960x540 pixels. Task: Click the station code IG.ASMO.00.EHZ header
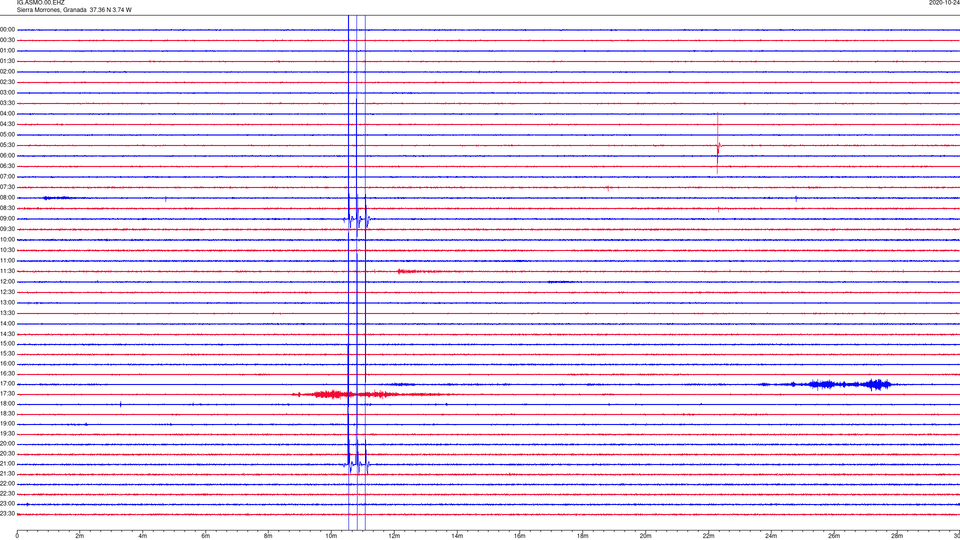[x=40, y=3]
